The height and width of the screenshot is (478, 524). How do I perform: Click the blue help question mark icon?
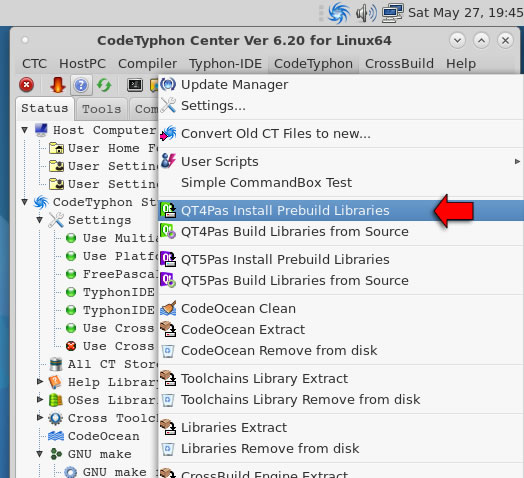coord(81,85)
